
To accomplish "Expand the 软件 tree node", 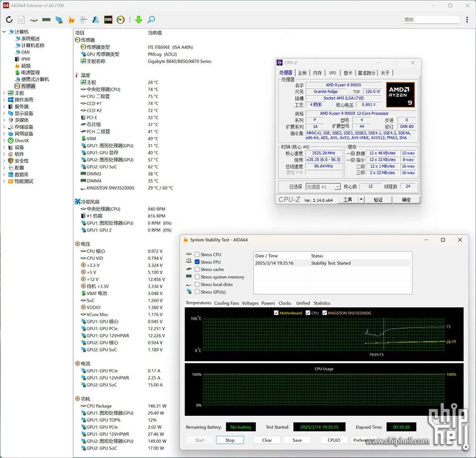I will (4, 154).
